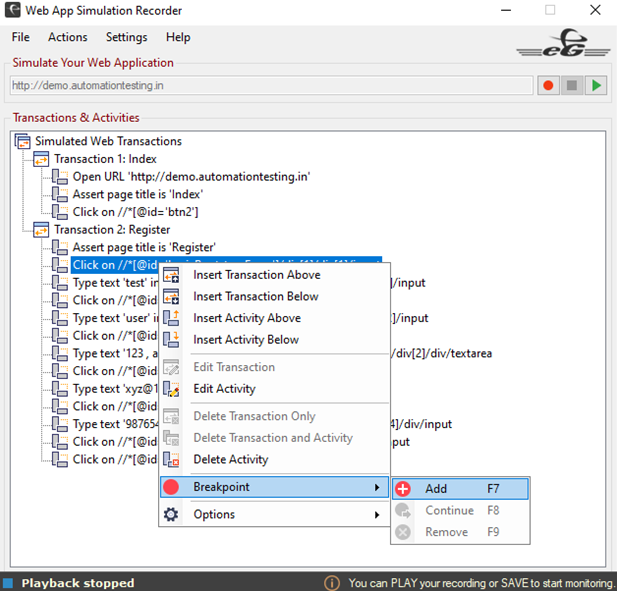Click the Delete Activity icon

(x=171, y=459)
